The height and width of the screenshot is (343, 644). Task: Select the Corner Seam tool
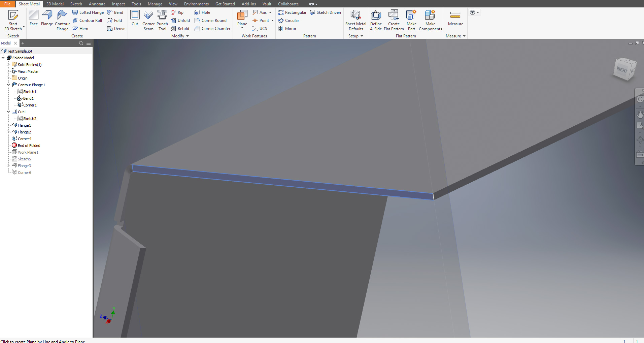pos(148,20)
